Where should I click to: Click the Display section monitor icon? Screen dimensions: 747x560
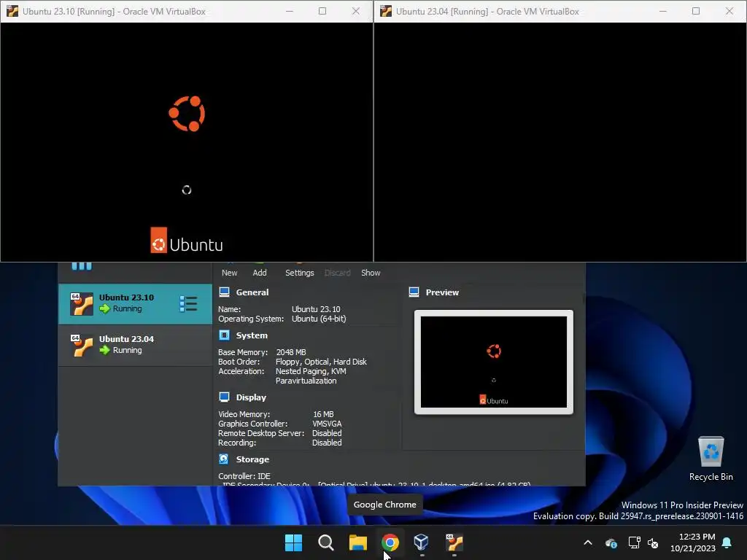[x=225, y=397]
